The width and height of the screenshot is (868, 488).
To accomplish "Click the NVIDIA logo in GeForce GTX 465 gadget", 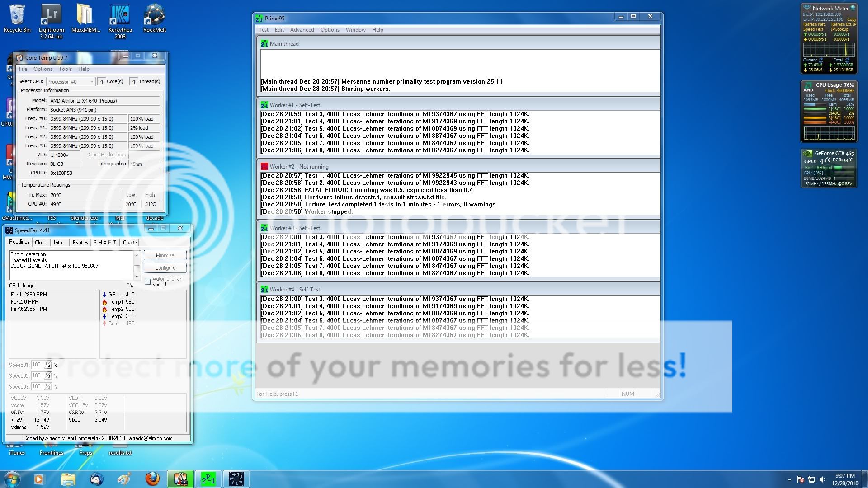I will coord(807,153).
